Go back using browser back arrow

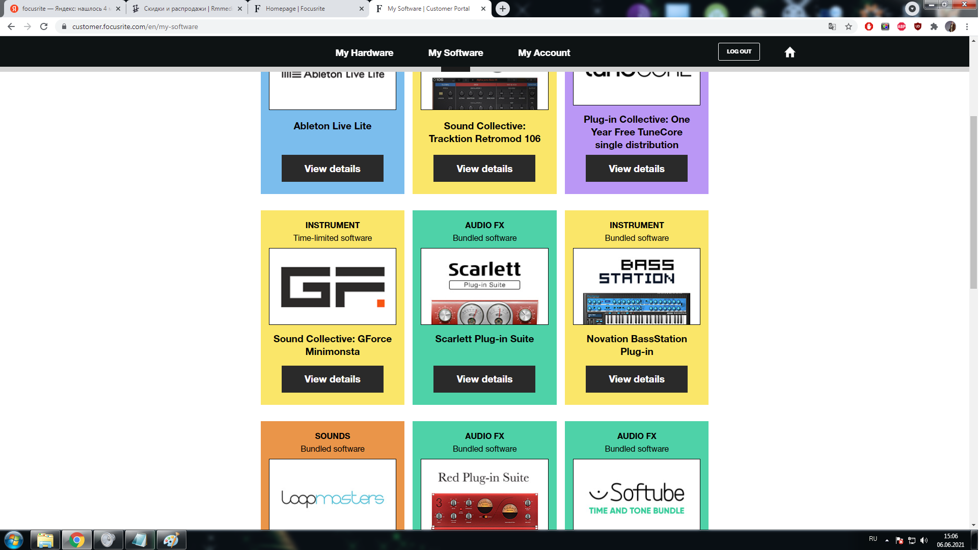click(x=11, y=26)
